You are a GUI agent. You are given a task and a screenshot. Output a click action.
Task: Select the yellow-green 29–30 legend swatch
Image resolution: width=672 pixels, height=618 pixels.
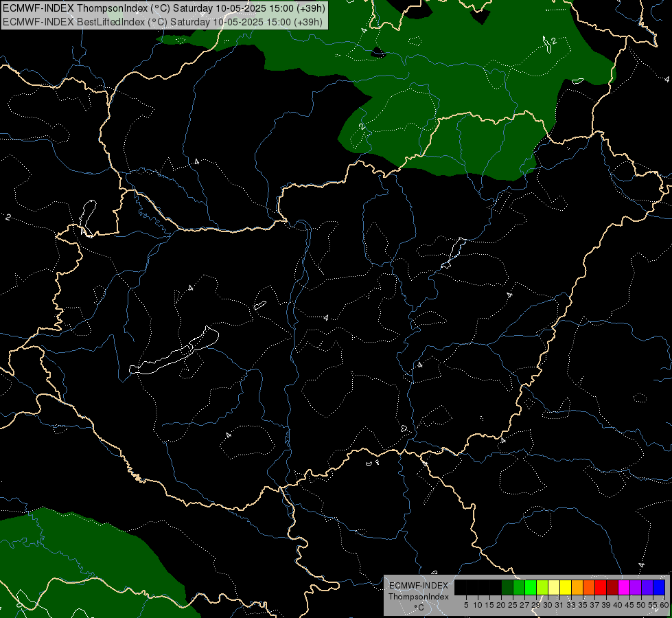click(542, 587)
